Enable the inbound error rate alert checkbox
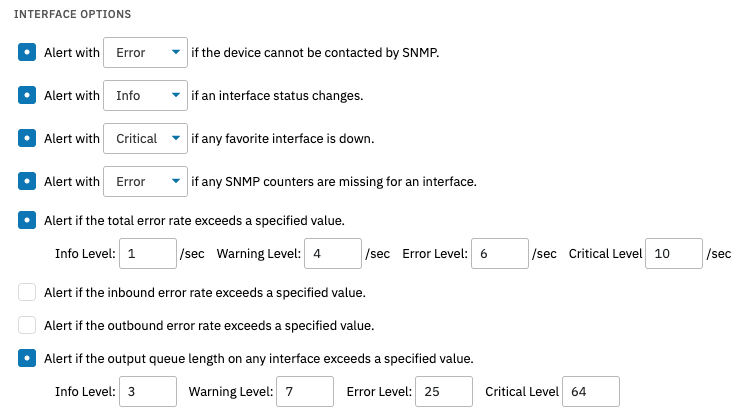 point(28,293)
